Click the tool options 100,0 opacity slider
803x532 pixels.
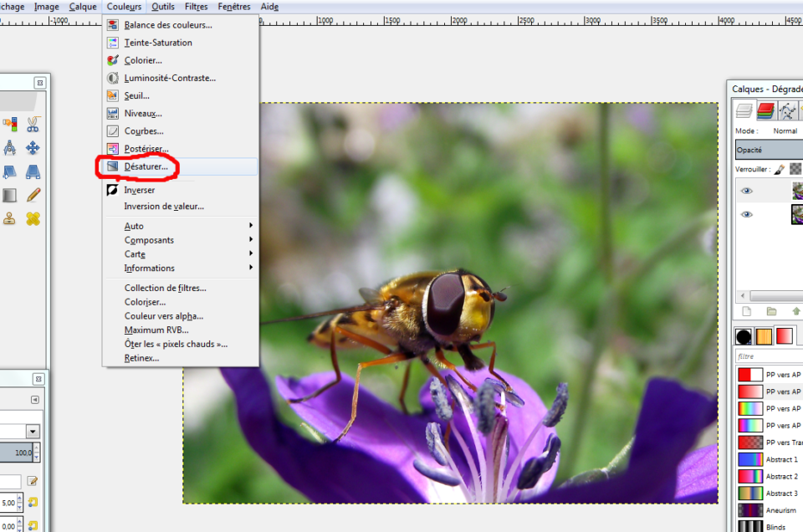click(x=17, y=453)
